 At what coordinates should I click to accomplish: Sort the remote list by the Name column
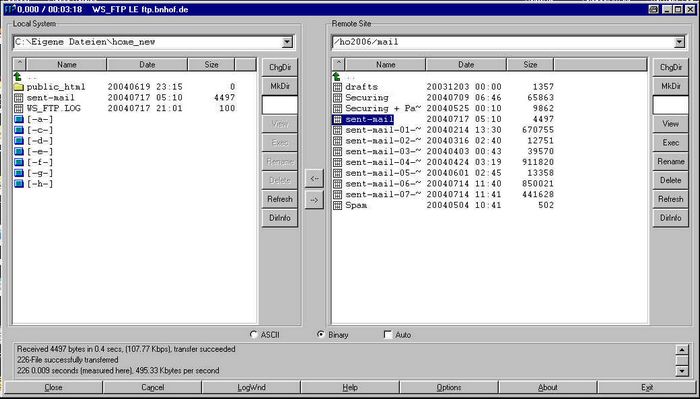(x=386, y=65)
